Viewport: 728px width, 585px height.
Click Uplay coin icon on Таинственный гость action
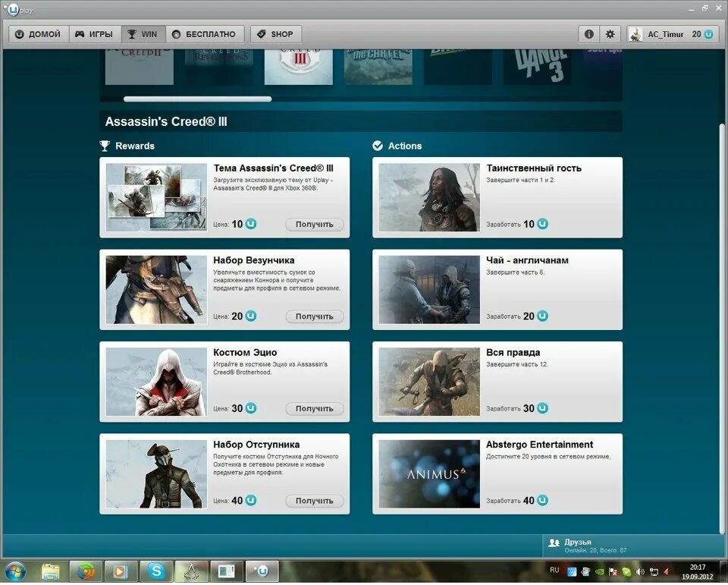(542, 224)
